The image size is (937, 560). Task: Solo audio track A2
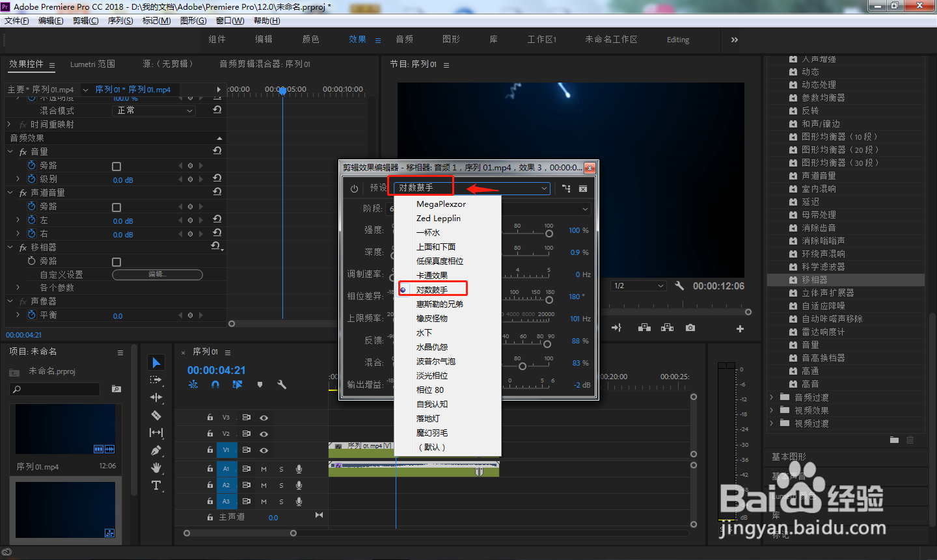[281, 485]
